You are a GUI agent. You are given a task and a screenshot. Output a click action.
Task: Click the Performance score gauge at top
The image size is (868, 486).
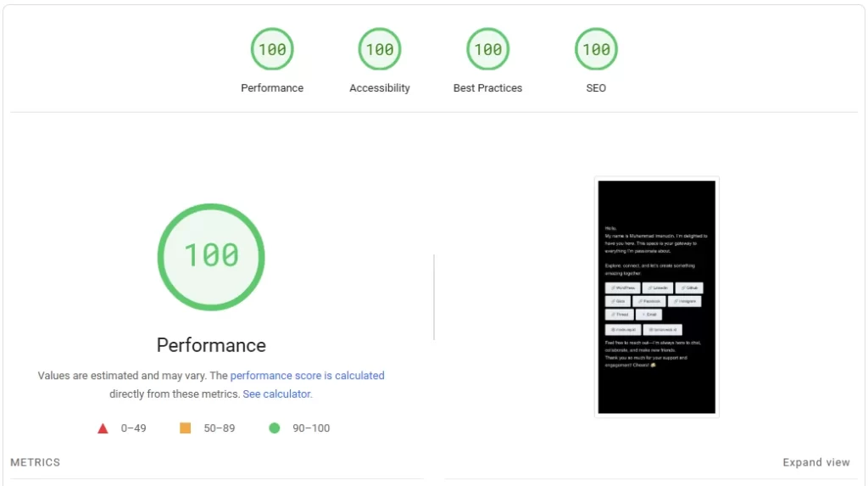pos(272,49)
